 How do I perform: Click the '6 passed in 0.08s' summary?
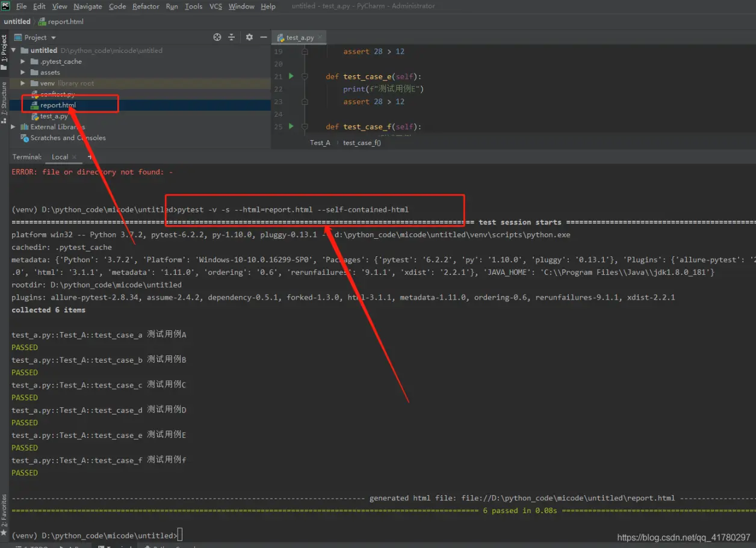point(520,511)
